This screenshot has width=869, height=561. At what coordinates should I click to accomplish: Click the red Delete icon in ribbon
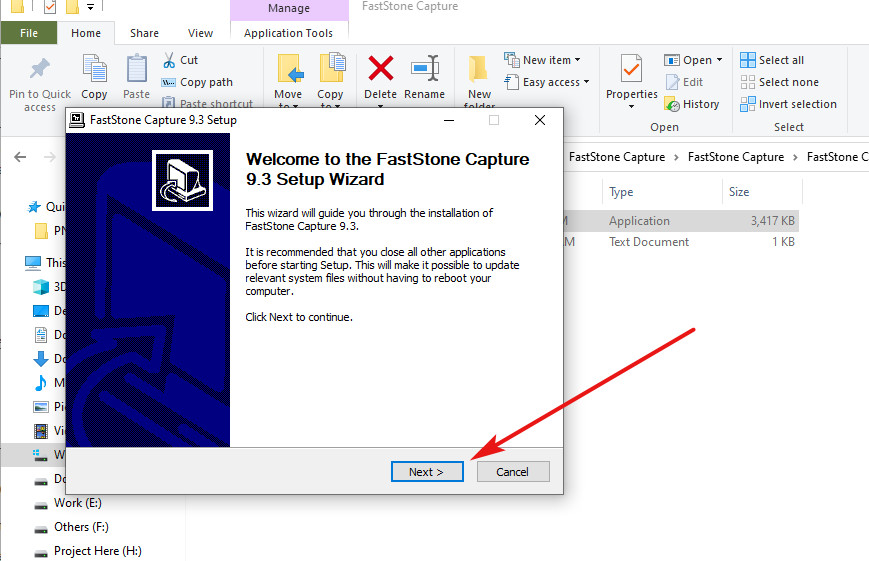tap(381, 68)
